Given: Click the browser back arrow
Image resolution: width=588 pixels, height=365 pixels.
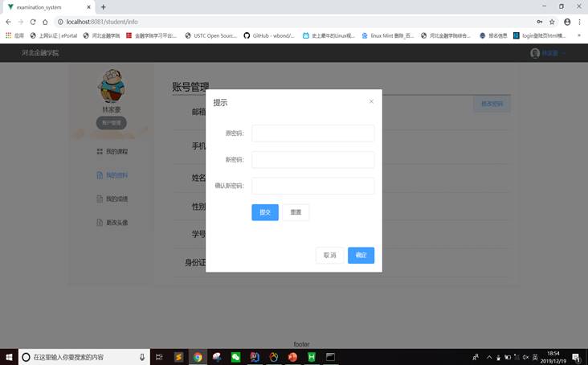Looking at the screenshot, I should [8, 22].
